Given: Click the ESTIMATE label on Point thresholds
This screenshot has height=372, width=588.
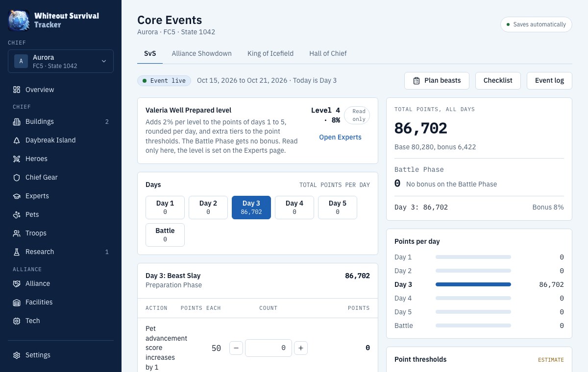Looking at the screenshot, I should pyautogui.click(x=551, y=360).
